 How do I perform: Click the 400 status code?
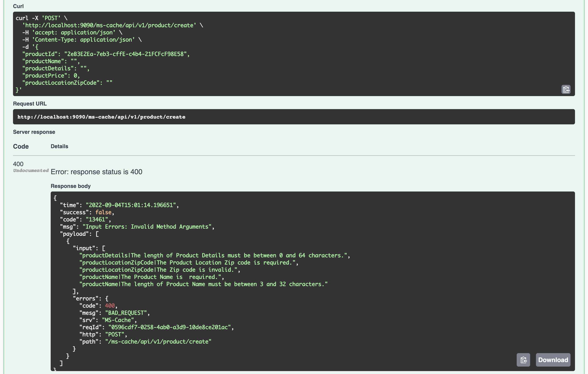pos(18,164)
